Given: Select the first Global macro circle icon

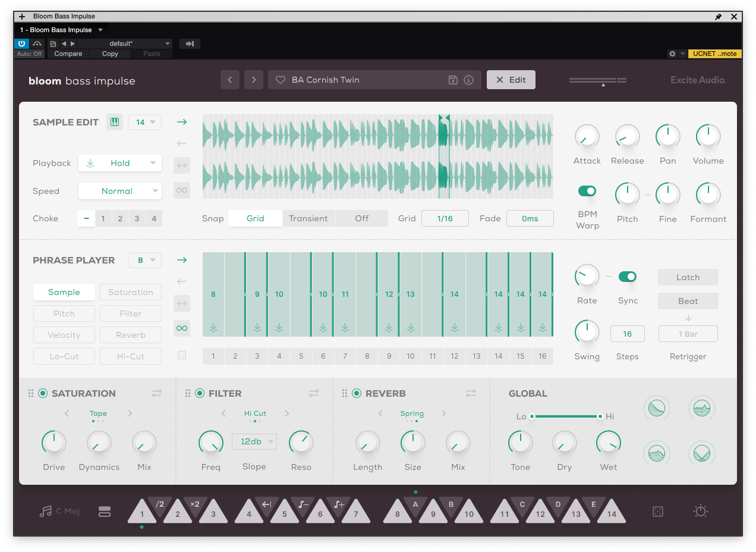Looking at the screenshot, I should tap(657, 409).
